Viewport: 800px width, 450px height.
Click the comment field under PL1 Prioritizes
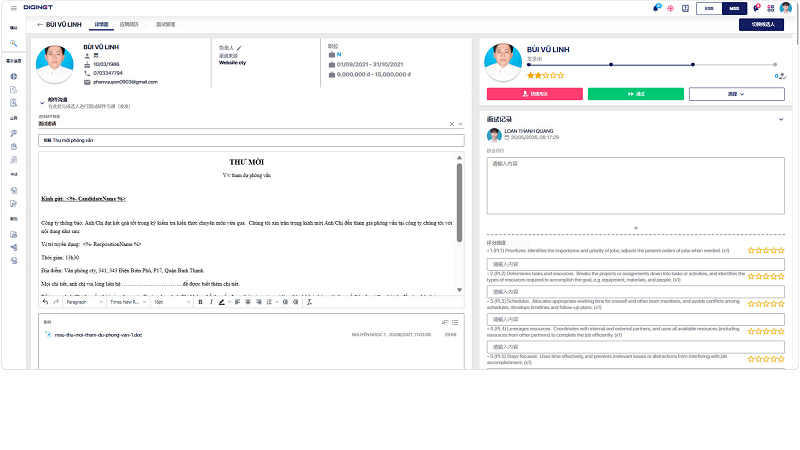pyautogui.click(x=636, y=264)
